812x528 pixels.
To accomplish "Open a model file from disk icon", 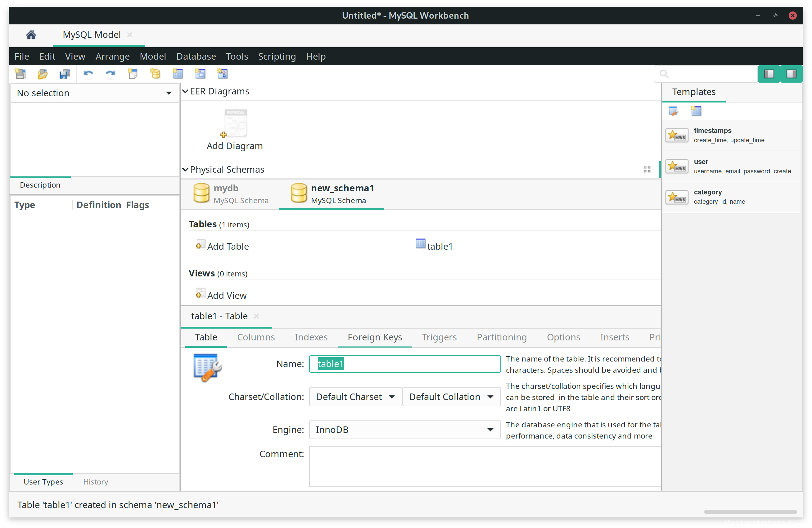I will (43, 74).
